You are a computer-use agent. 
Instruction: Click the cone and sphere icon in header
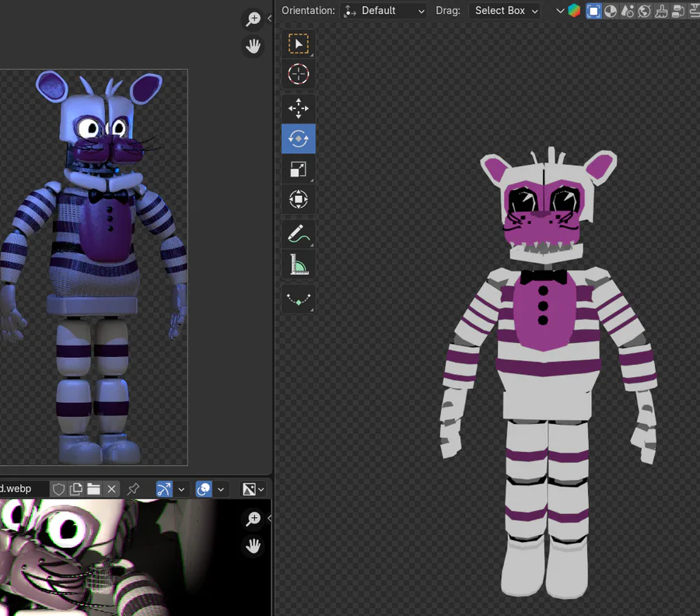click(x=627, y=11)
